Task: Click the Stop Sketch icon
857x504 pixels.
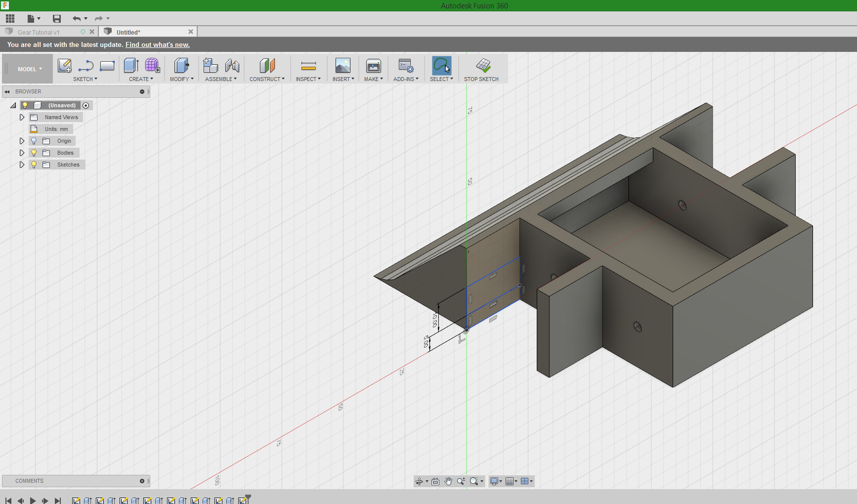Action: [483, 66]
